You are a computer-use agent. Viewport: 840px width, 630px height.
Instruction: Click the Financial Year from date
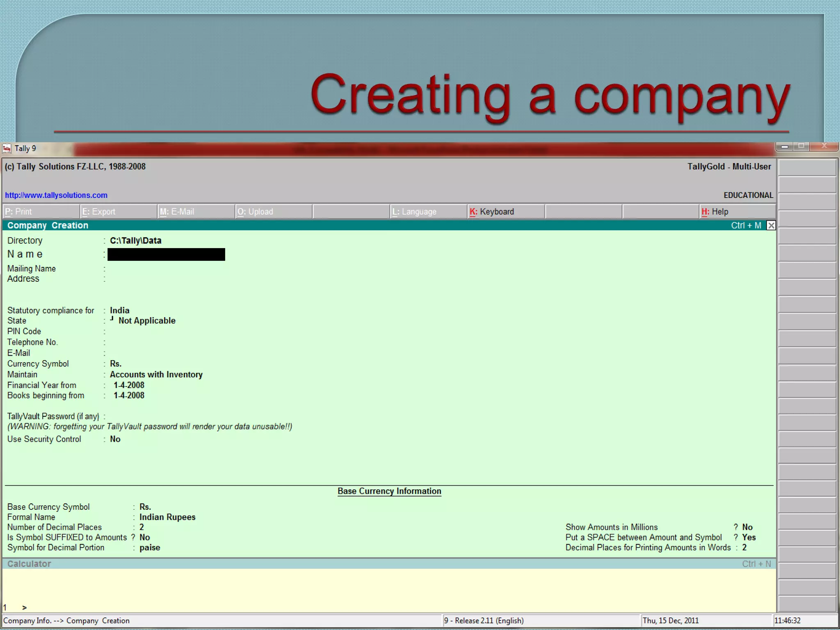[x=129, y=385]
